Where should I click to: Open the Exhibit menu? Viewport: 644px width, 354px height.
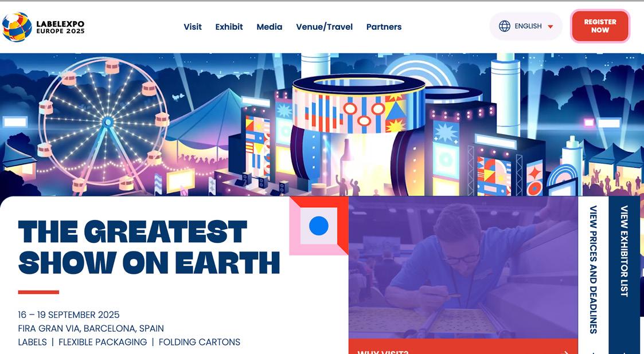click(229, 27)
